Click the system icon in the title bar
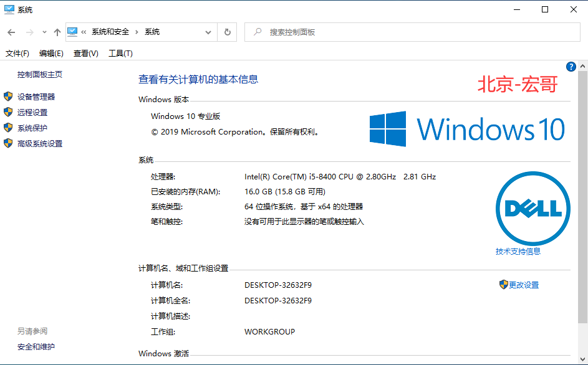 (9, 9)
